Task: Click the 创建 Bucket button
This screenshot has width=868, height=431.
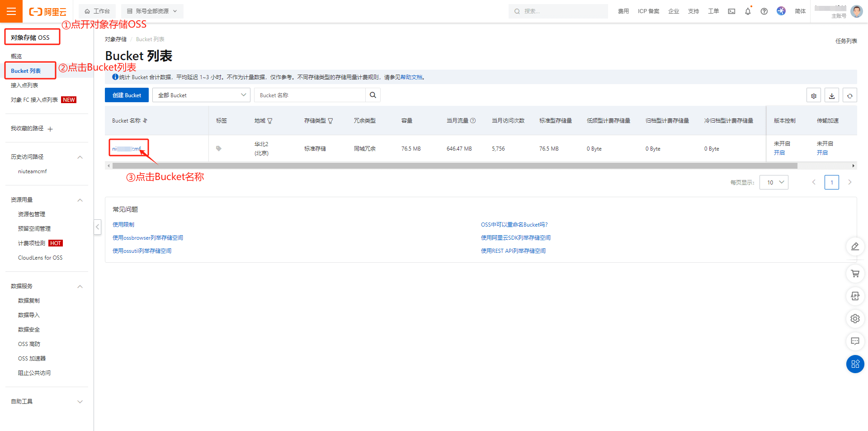Action: [127, 95]
